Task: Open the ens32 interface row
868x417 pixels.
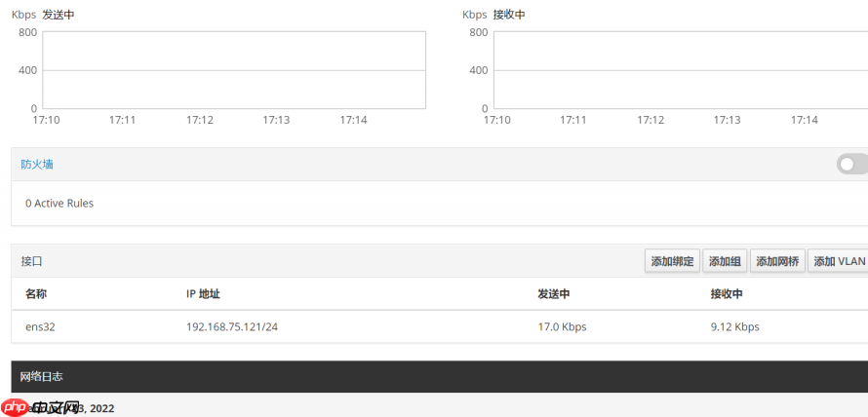Action: [40, 326]
